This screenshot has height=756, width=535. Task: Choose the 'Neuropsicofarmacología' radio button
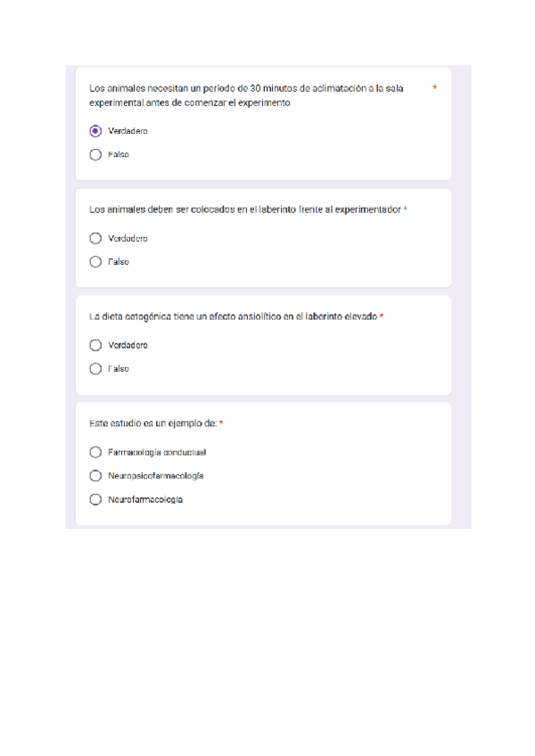[95, 476]
